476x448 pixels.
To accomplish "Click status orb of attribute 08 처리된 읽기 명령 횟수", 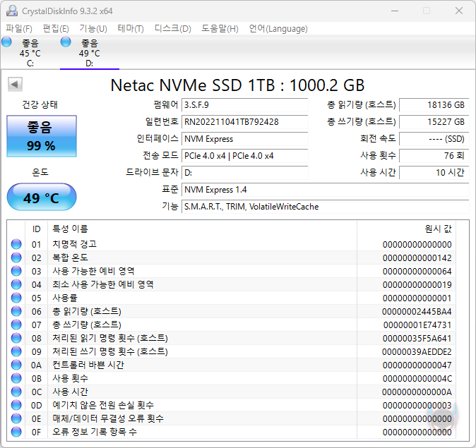I will [x=16, y=338].
